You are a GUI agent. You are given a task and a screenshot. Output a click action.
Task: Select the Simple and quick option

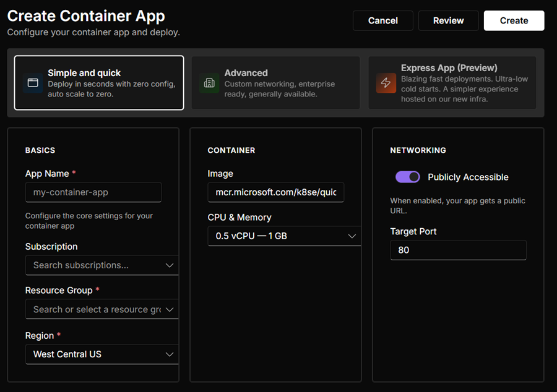(99, 83)
